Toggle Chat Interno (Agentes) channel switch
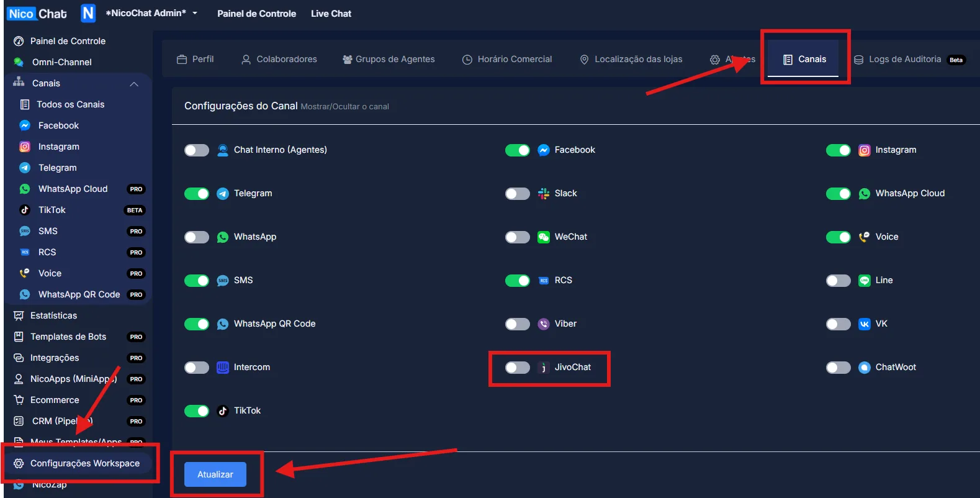This screenshot has height=498, width=980. [197, 150]
